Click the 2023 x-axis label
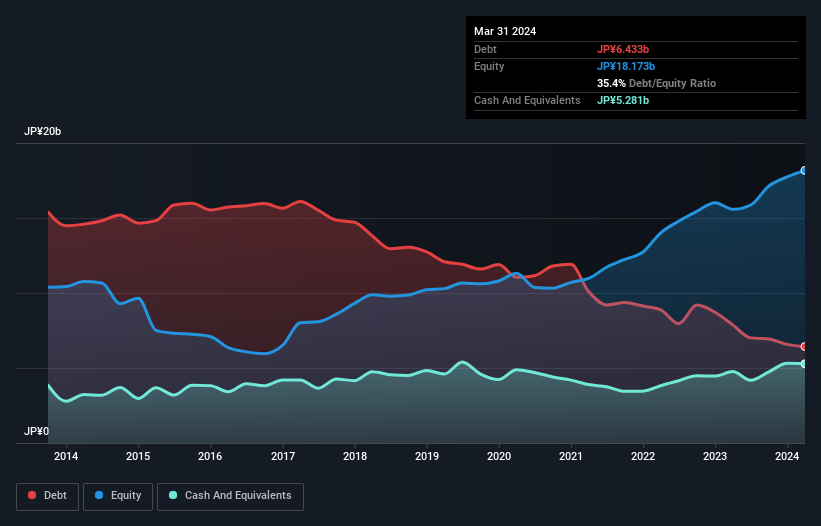The height and width of the screenshot is (526, 821). pos(715,456)
